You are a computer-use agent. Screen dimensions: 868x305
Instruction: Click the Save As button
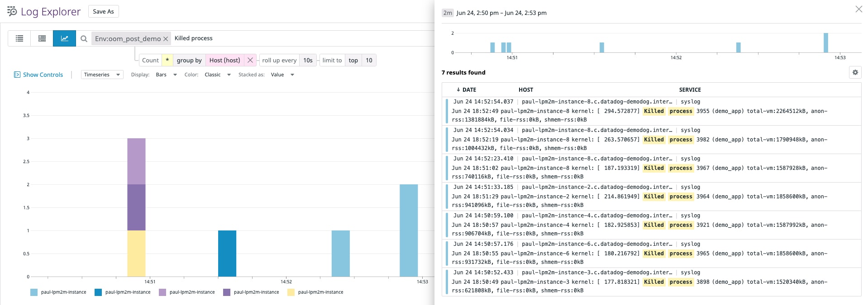103,11
